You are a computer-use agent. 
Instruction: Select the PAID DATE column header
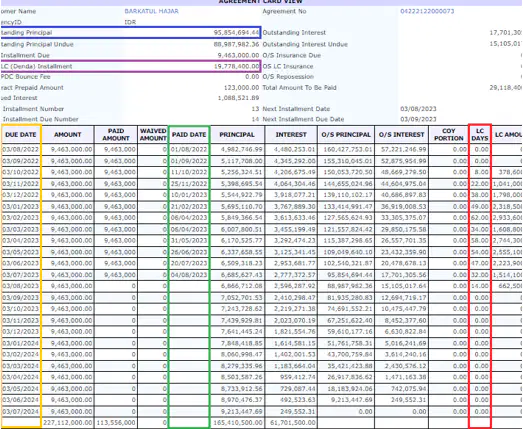coord(189,134)
